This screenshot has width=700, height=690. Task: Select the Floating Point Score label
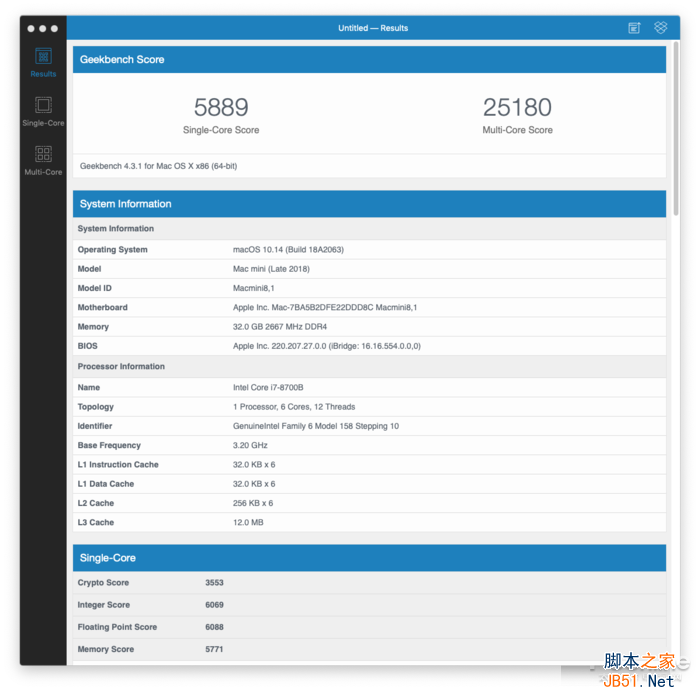117,627
